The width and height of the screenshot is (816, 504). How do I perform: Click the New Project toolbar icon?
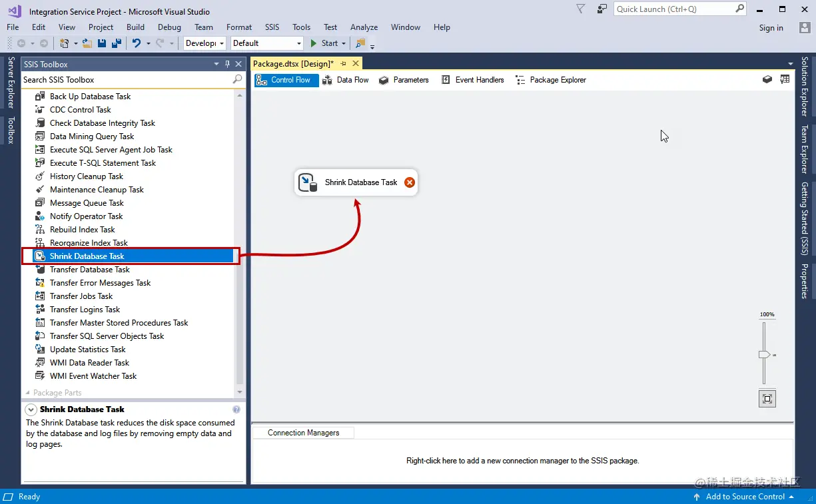click(x=65, y=43)
